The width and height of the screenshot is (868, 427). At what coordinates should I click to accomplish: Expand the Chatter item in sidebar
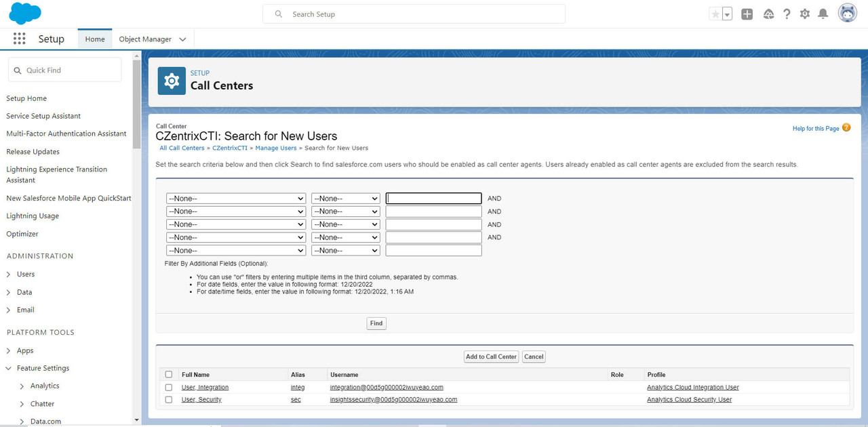click(22, 404)
